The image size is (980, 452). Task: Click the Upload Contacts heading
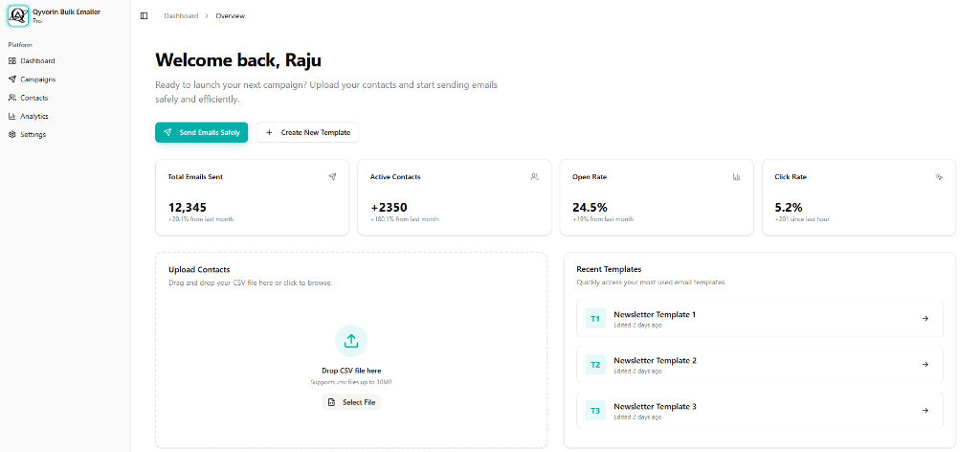pyautogui.click(x=199, y=269)
